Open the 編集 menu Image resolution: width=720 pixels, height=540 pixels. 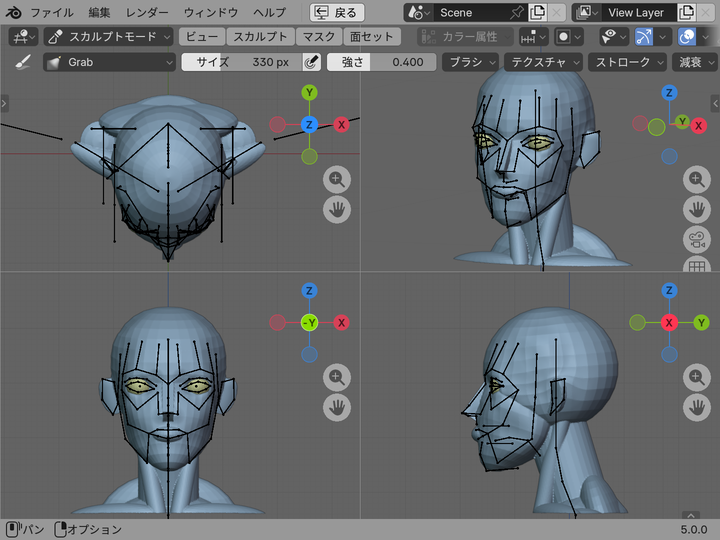99,12
